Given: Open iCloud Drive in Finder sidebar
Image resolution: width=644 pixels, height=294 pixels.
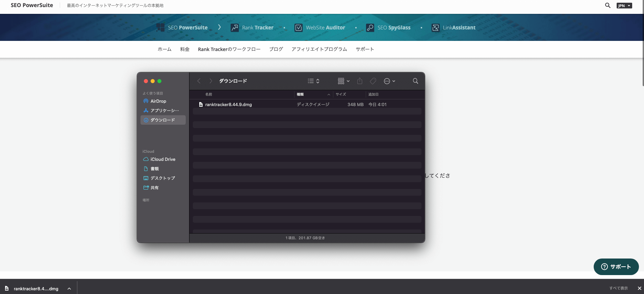Looking at the screenshot, I should coord(163,160).
